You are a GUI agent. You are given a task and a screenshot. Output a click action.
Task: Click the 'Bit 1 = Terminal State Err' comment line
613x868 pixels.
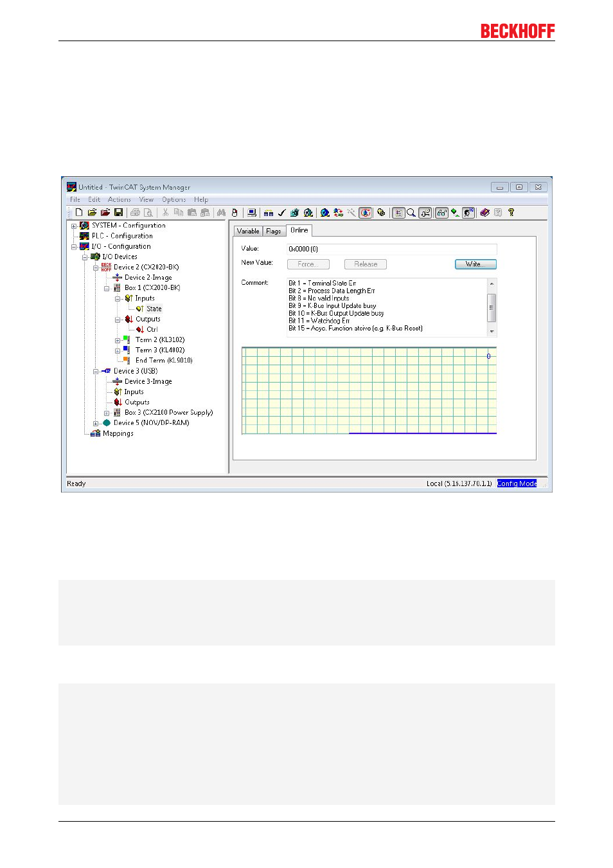[323, 283]
